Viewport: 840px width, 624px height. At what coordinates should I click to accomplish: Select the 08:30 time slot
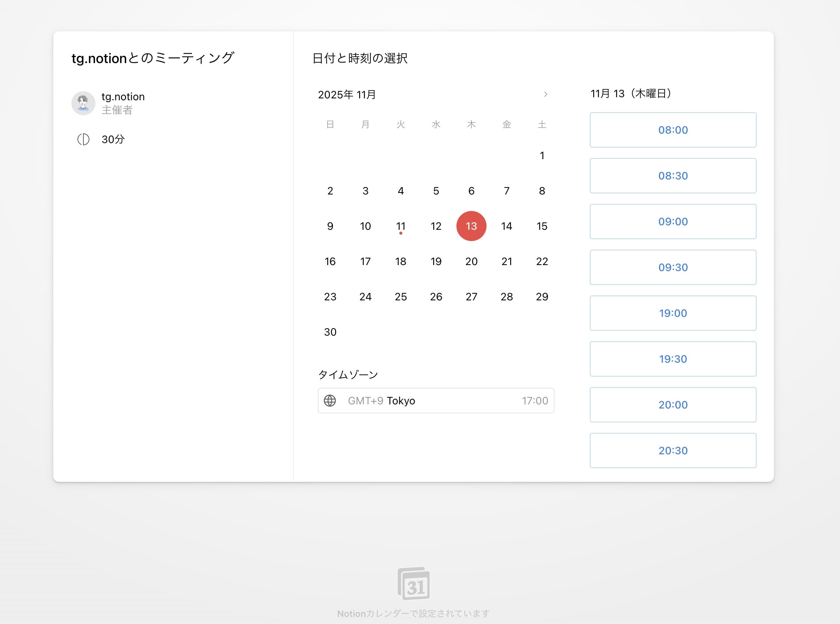coord(672,176)
